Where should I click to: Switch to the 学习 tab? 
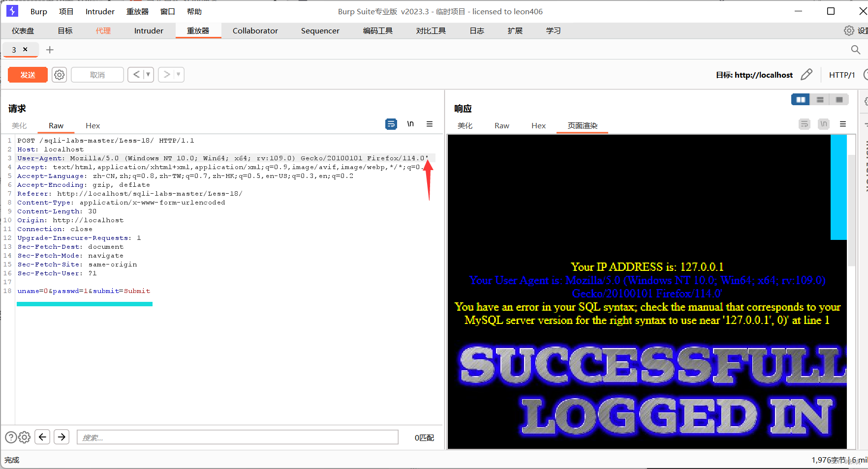(554, 30)
